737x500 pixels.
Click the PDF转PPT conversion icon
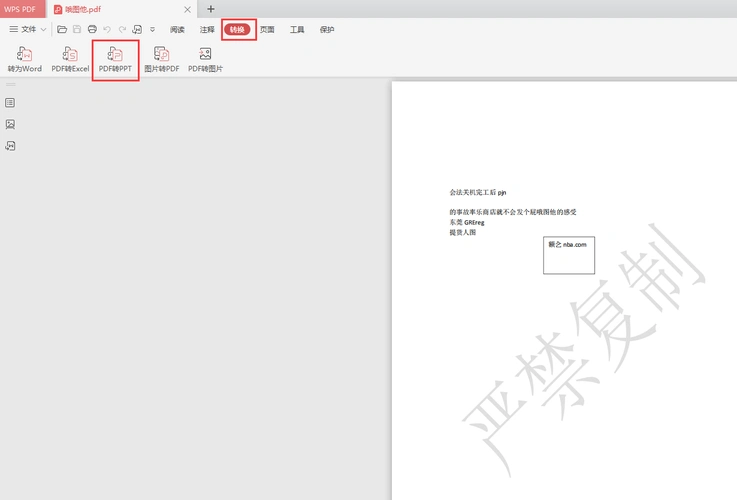115,60
